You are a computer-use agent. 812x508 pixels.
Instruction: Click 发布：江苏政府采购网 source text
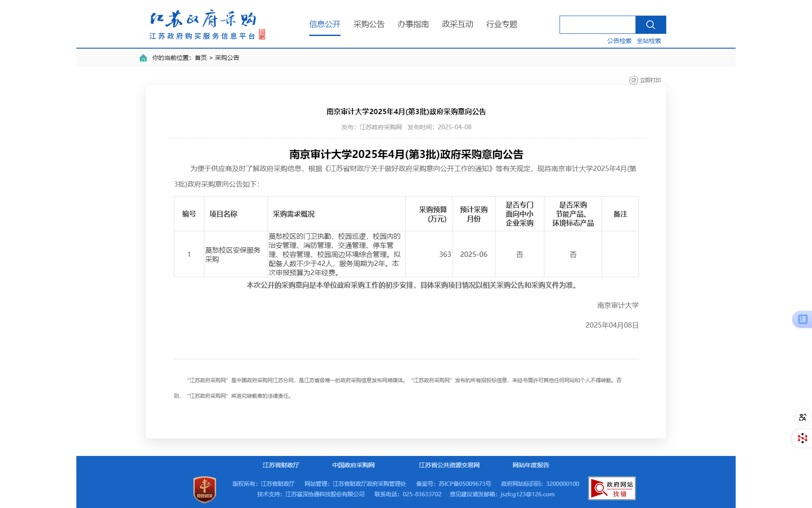click(x=372, y=127)
